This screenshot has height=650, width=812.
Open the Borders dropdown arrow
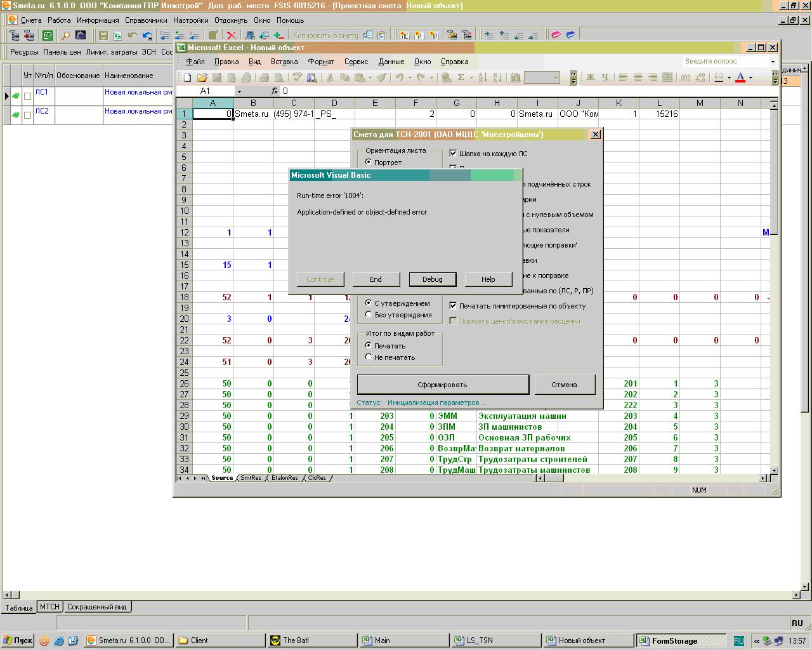(x=729, y=77)
